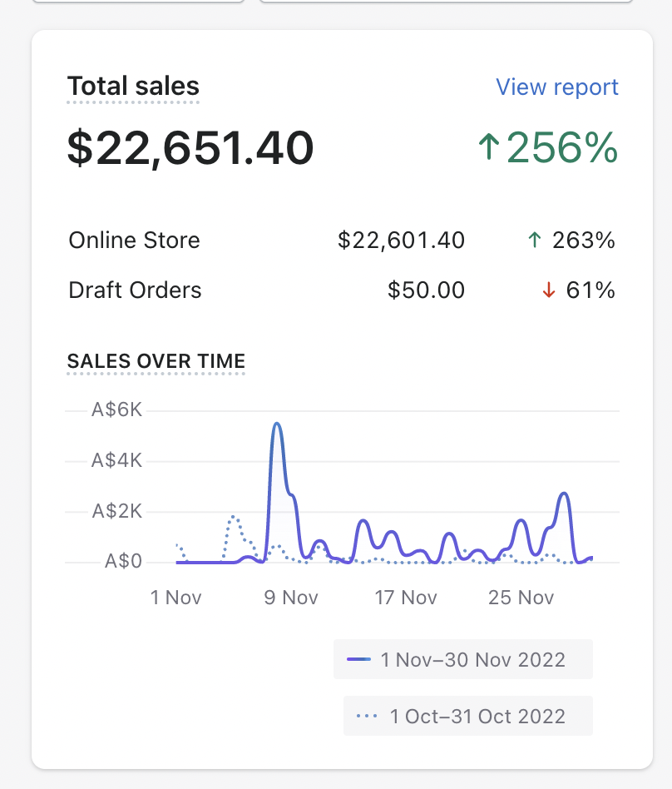Select the 1 Oct–31 Oct 2022 legend label
The image size is (672, 789).
[477, 717]
